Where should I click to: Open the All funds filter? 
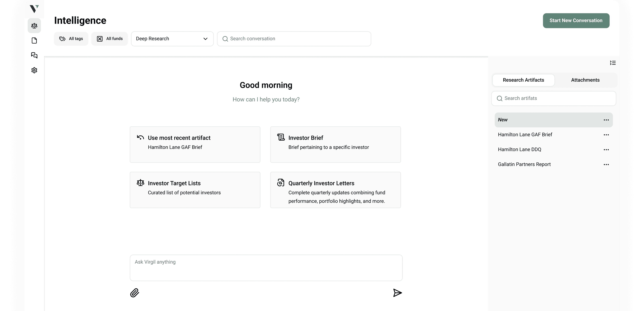pyautogui.click(x=110, y=39)
